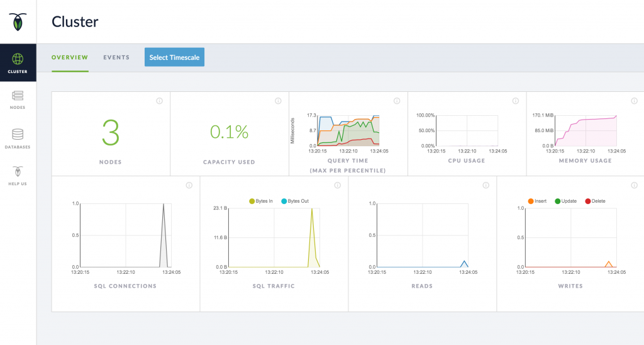Show info for the Memory Usage chart
Image resolution: width=644 pixels, height=345 pixels.
634,101
